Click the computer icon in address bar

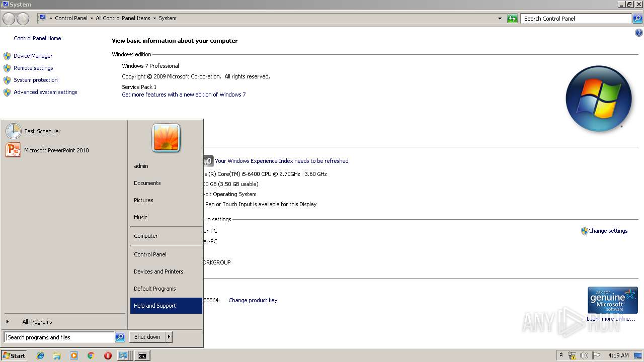[42, 18]
